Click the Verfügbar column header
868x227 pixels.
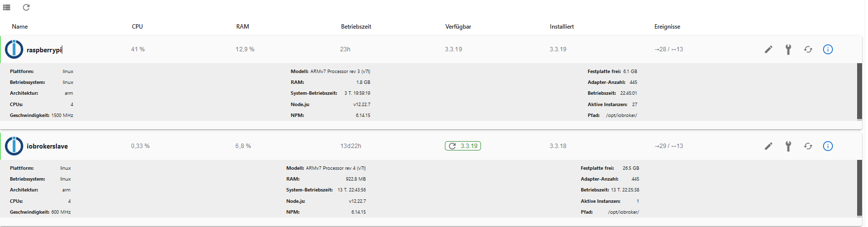pyautogui.click(x=458, y=27)
